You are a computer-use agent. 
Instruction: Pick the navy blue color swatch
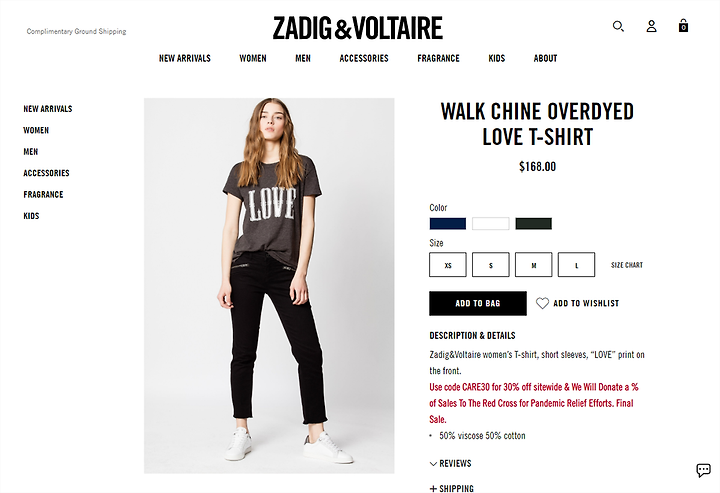[x=448, y=224]
